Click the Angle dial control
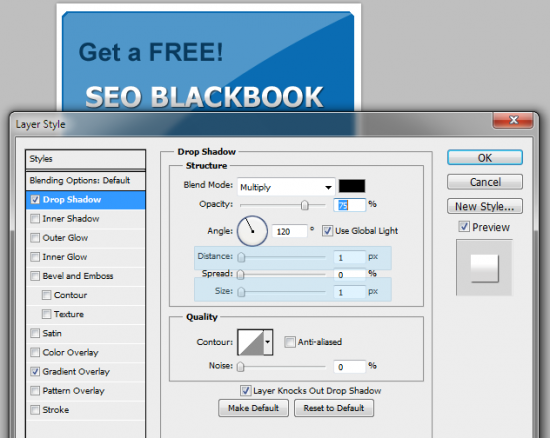 (x=252, y=231)
